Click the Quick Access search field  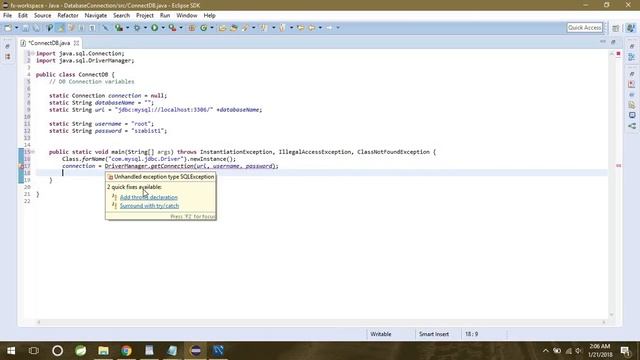tap(584, 28)
